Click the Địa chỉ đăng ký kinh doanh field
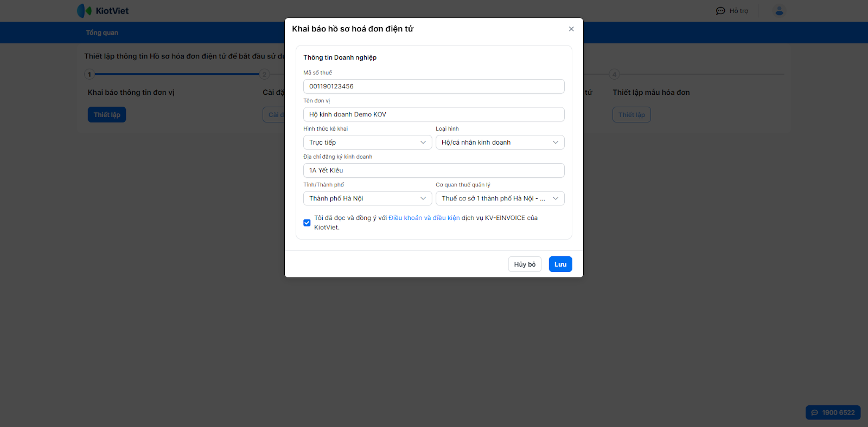This screenshot has height=427, width=868. click(433, 171)
